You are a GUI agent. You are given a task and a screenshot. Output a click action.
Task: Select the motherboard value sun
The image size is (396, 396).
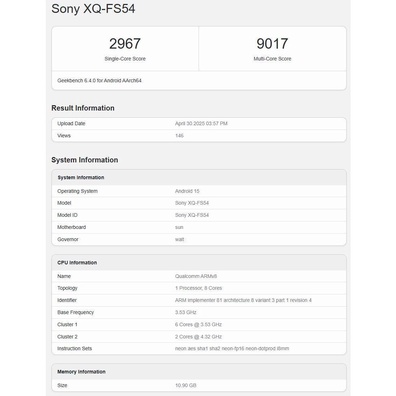179,227
